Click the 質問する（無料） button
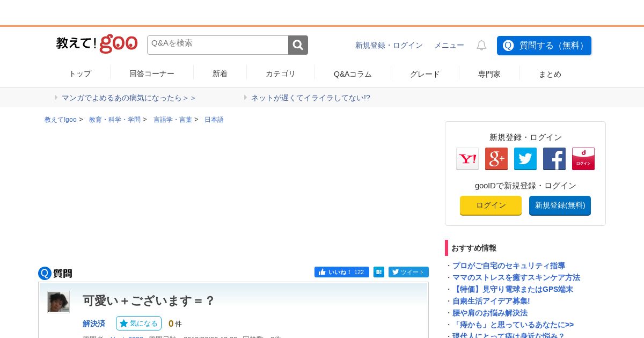The image size is (644, 338). pyautogui.click(x=544, y=46)
